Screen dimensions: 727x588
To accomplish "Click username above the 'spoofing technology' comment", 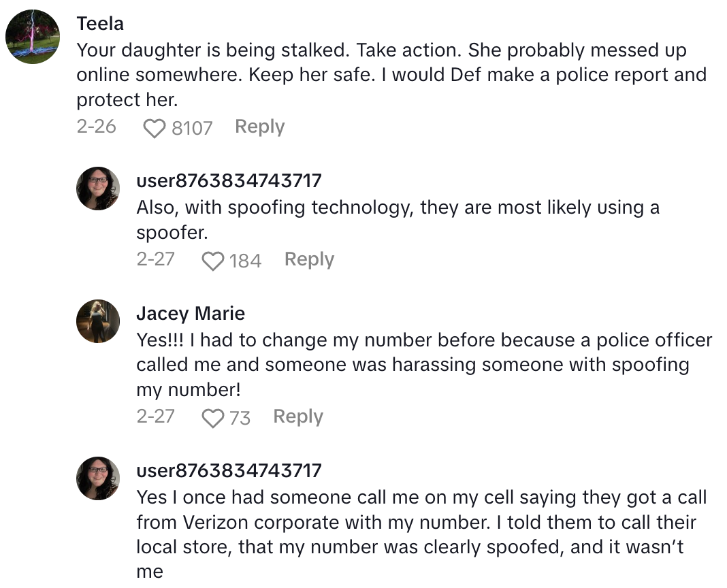I will pyautogui.click(x=229, y=181).
